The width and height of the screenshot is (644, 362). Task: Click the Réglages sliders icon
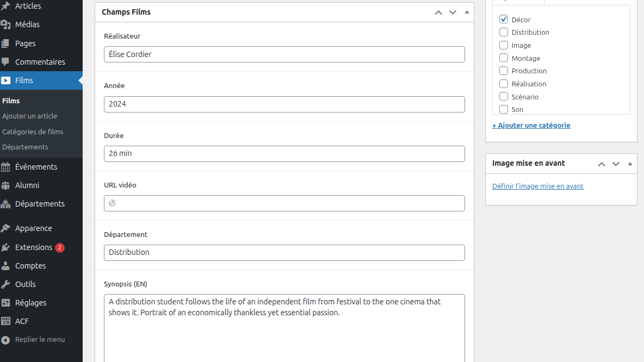tap(6, 303)
